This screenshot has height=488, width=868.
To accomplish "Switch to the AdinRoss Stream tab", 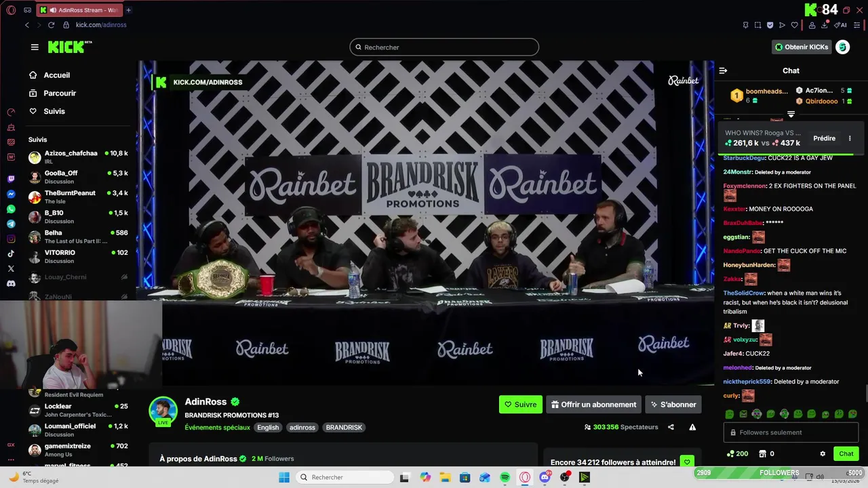I will 79,10.
